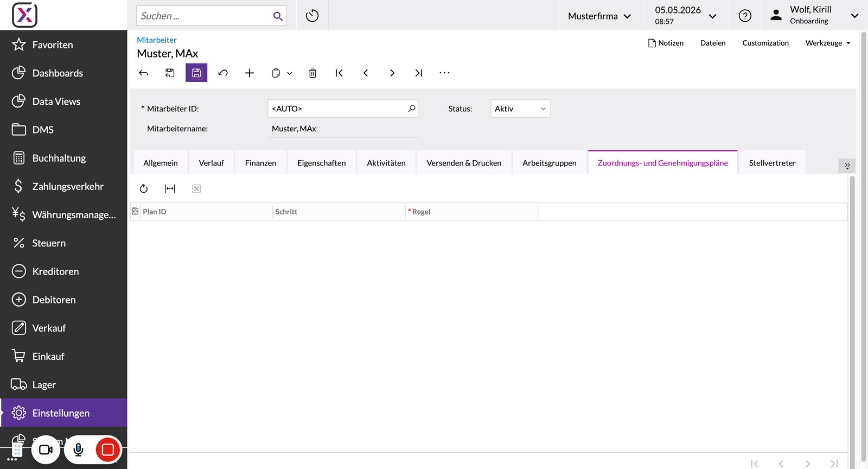Screen dimensions: 868x469
Task: Expand the Werkzeuge menu
Action: (828, 43)
